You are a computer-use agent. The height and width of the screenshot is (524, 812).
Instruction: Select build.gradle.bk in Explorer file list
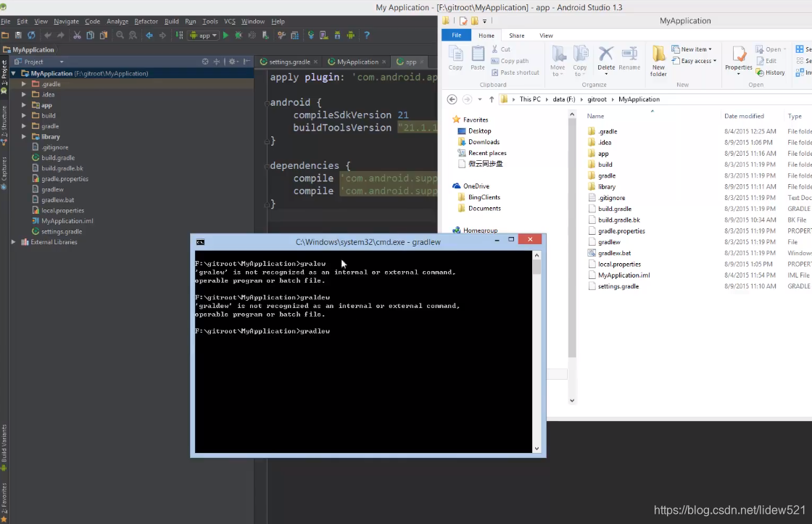[x=619, y=220]
